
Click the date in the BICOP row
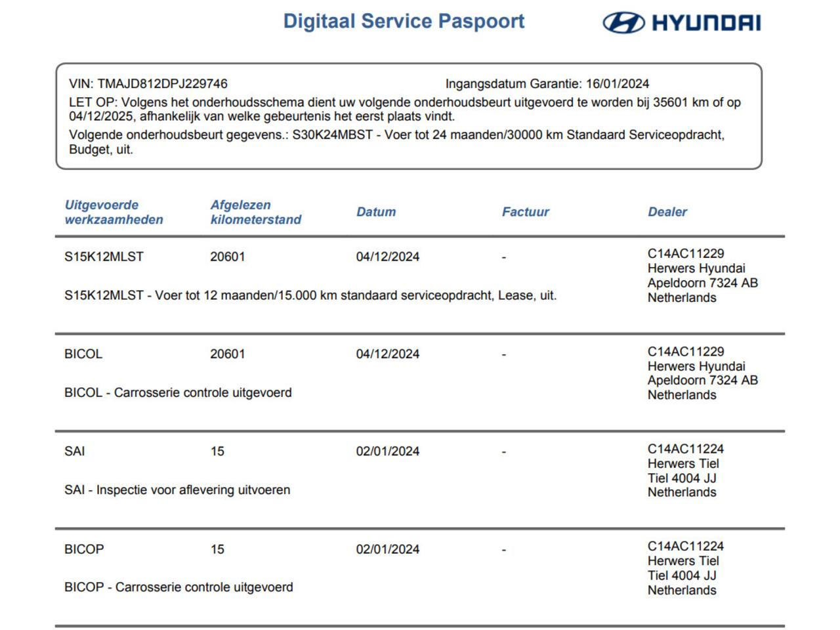pos(387,549)
